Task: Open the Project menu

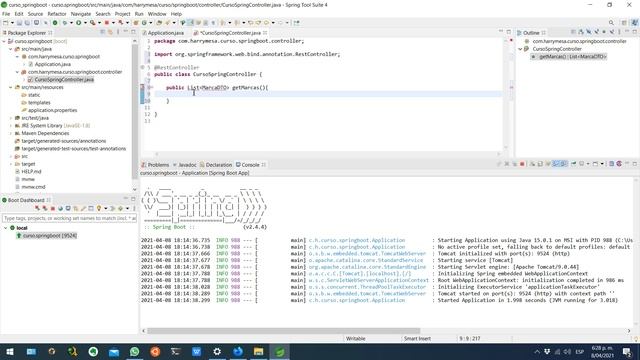Action: coord(122,14)
